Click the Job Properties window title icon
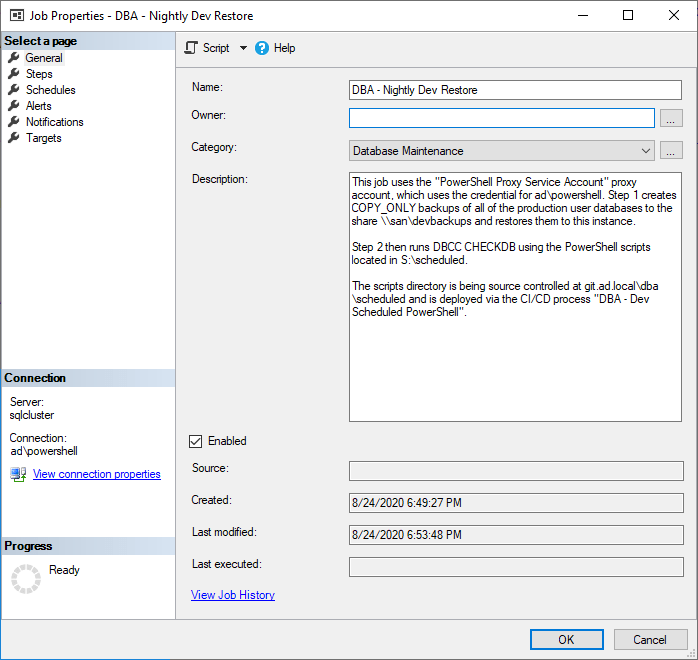Screen dimensions: 698x660 point(16,16)
